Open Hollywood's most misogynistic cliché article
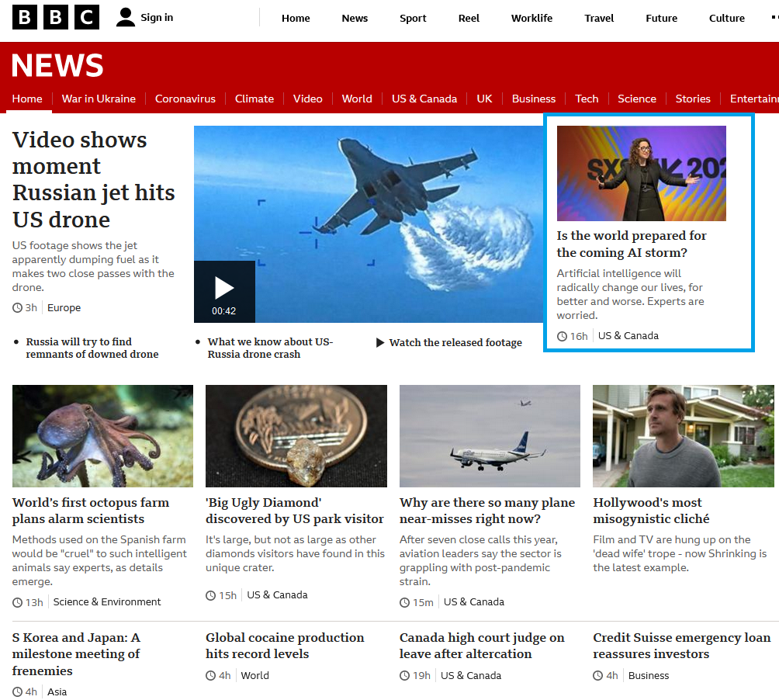This screenshot has width=779, height=700. [x=651, y=510]
